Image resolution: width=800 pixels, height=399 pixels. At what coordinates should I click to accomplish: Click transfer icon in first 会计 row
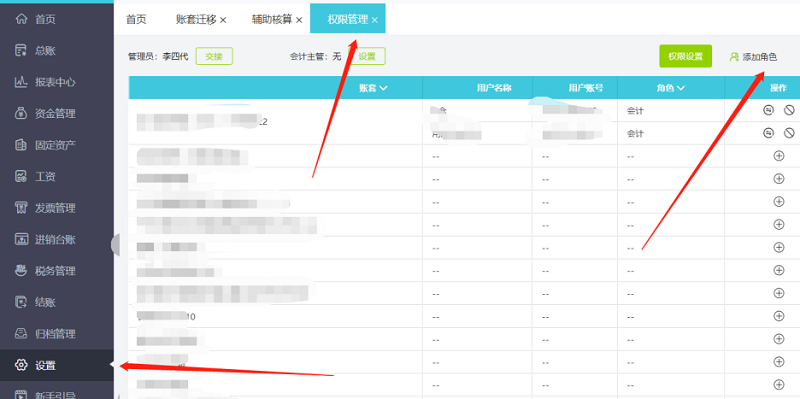tap(768, 110)
